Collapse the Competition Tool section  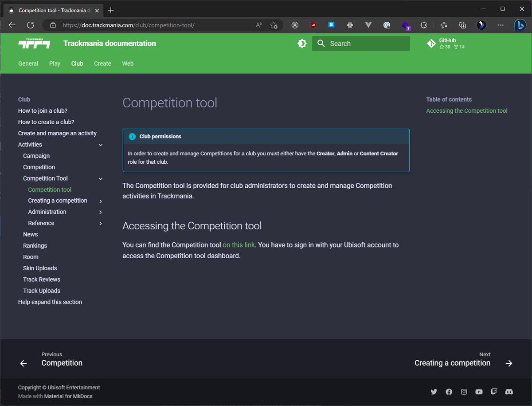coord(101,178)
